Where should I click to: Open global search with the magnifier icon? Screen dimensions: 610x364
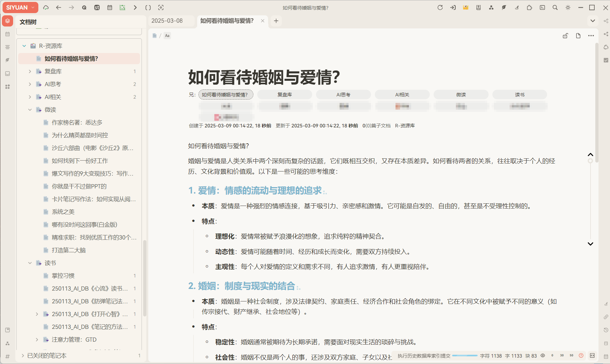(555, 8)
